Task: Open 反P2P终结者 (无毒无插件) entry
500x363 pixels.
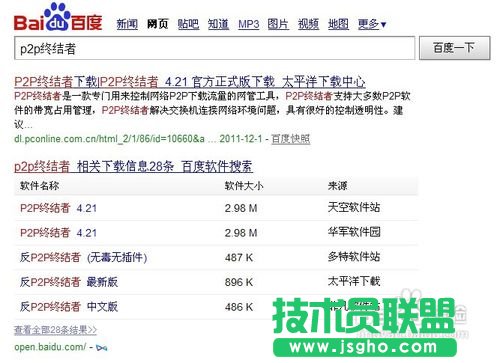Action: coord(83,257)
